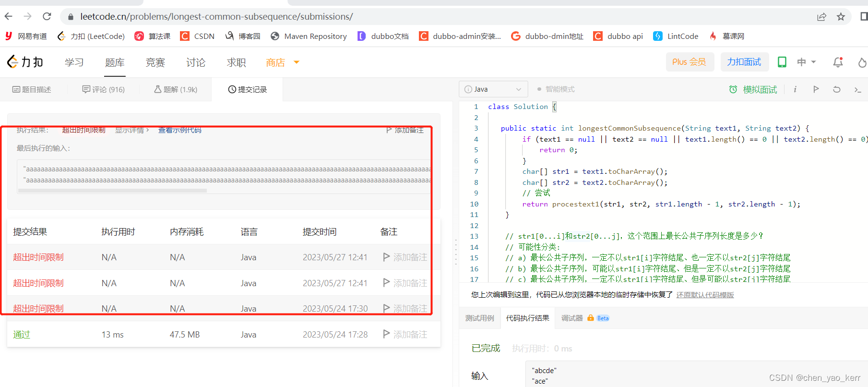This screenshot has height=387, width=868.
Task: Click the horizontal scrollbar under the last input
Action: pos(112,191)
